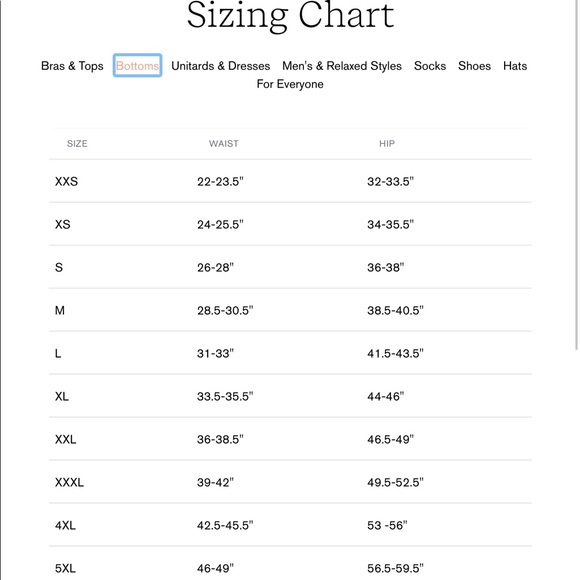Select the XXS size row label
This screenshot has height=580, width=580.
click(x=66, y=182)
